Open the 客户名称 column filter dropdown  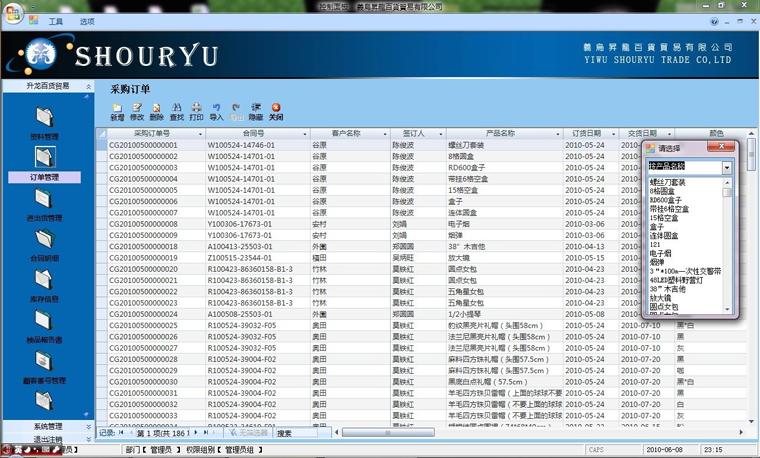click(385, 134)
